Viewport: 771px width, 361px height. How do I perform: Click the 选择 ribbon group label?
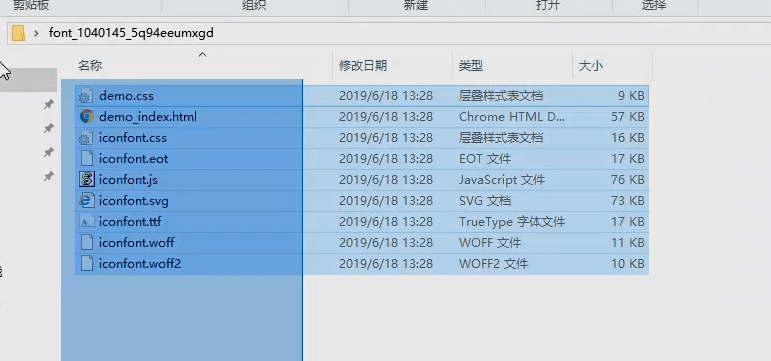[x=654, y=5]
